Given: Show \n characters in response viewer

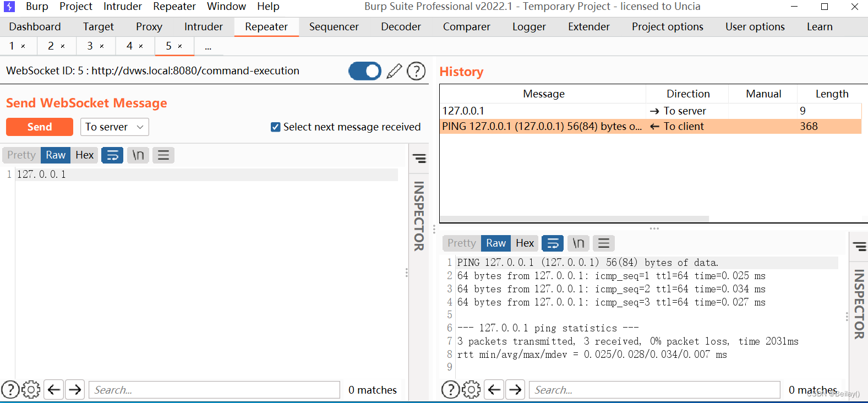Looking at the screenshot, I should click(578, 243).
